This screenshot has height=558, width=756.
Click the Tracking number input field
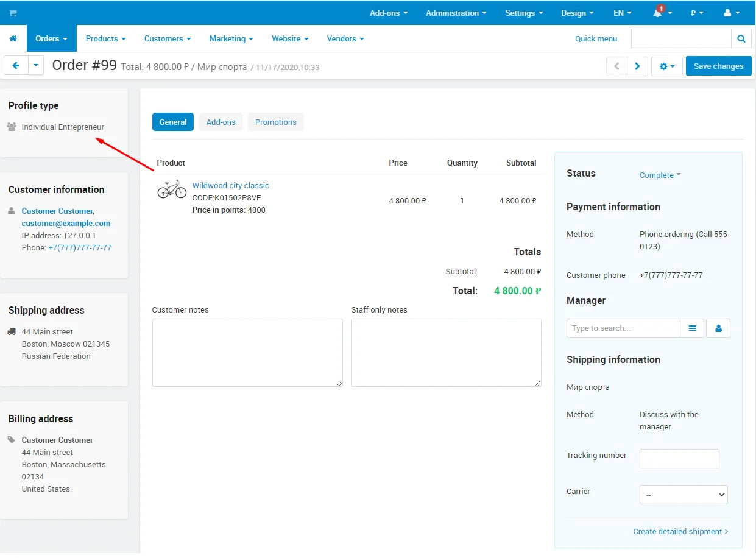679,459
